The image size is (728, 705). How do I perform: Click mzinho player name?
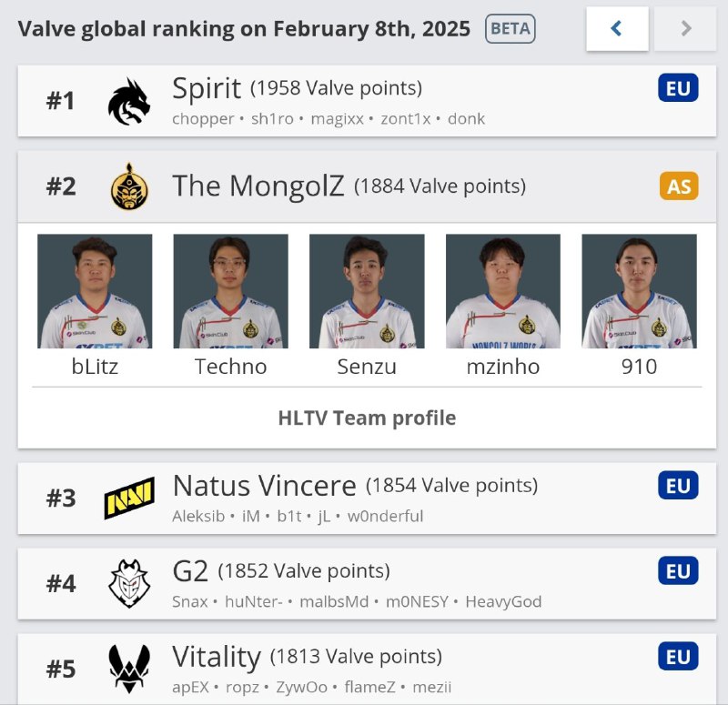pyautogui.click(x=502, y=367)
